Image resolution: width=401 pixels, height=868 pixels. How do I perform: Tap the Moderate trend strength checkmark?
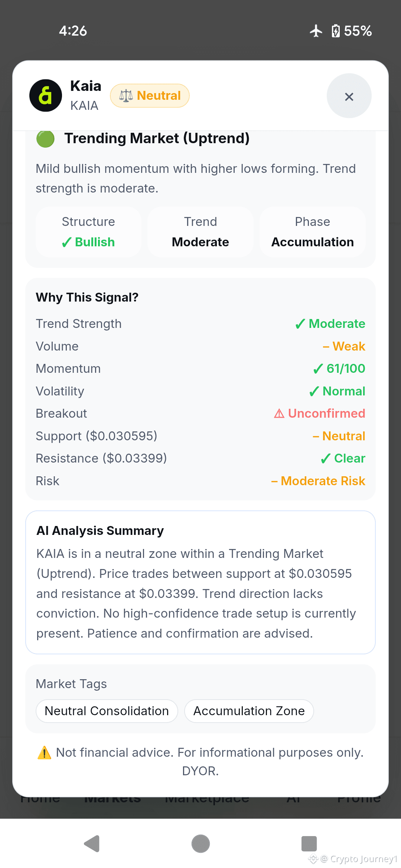click(x=300, y=324)
